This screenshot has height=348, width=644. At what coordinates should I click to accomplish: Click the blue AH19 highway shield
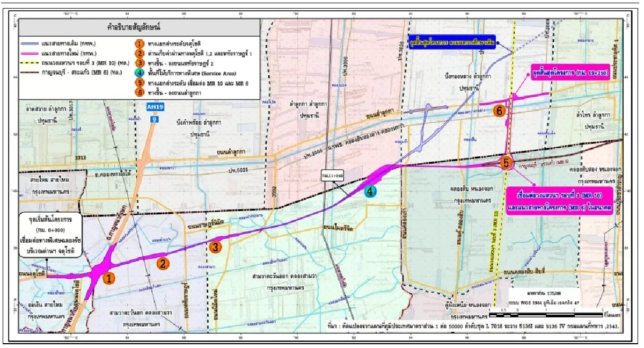[155, 107]
